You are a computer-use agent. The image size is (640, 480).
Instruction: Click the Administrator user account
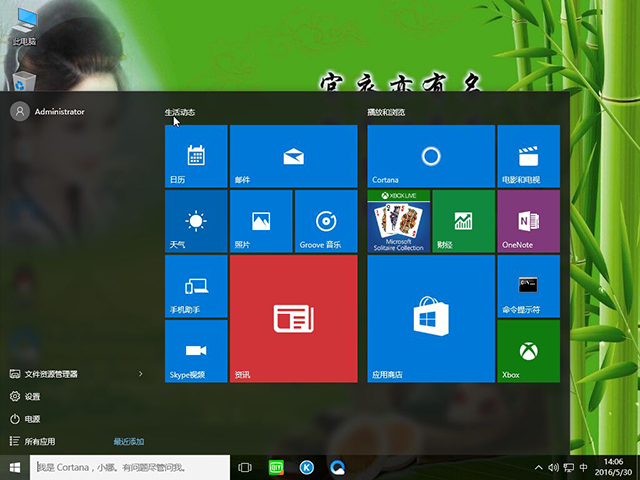(58, 112)
